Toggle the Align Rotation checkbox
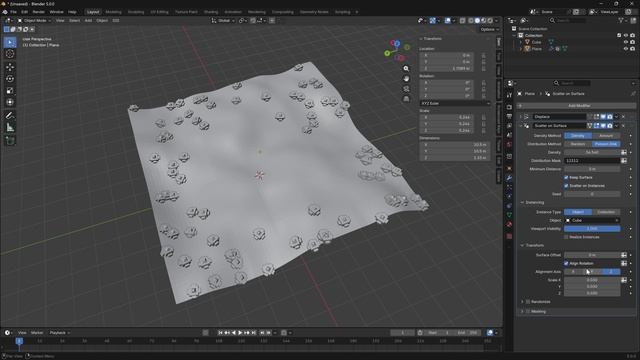The height and width of the screenshot is (360, 640). click(566, 264)
